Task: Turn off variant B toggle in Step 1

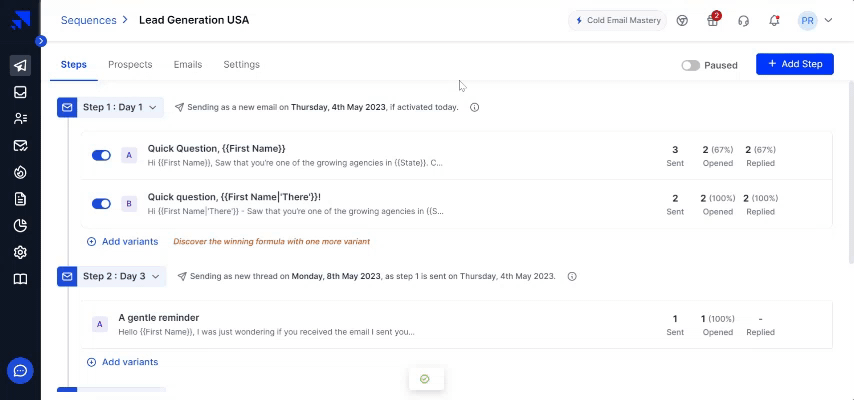Action: (101, 204)
